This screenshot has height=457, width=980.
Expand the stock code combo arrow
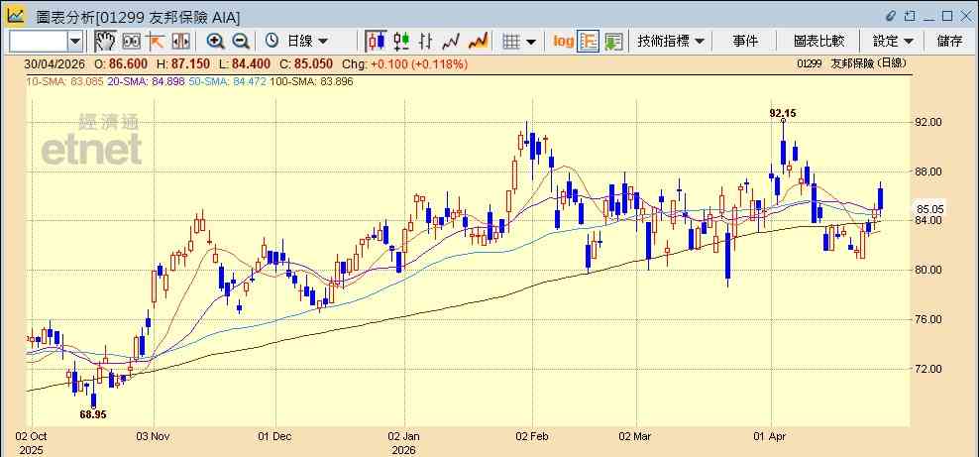[x=75, y=42]
